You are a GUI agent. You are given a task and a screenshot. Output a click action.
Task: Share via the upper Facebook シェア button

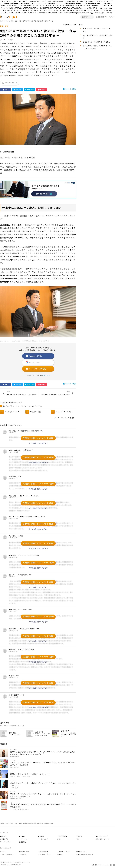pos(5,90)
